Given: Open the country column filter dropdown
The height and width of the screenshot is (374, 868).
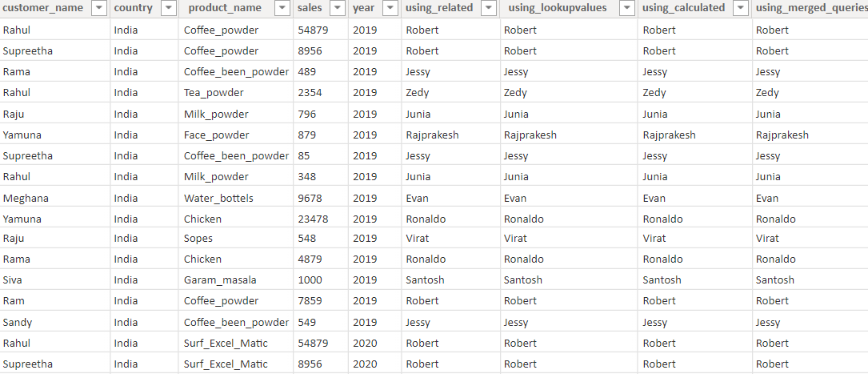Looking at the screenshot, I should pyautogui.click(x=168, y=8).
